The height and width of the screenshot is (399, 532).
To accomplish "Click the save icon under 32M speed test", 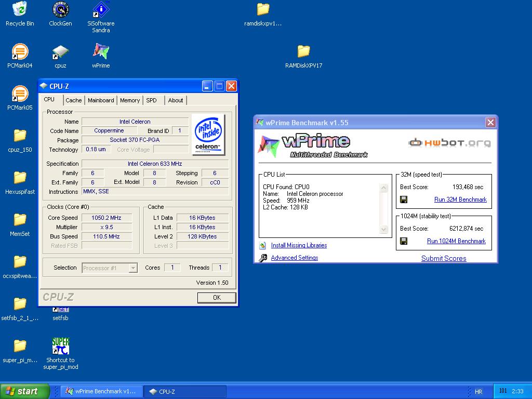I will pyautogui.click(x=404, y=199).
